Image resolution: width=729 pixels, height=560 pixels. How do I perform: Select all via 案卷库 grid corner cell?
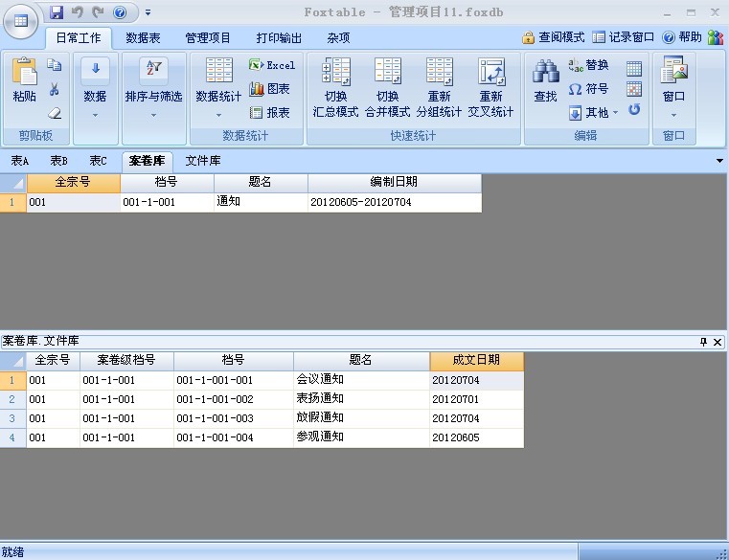[13, 182]
